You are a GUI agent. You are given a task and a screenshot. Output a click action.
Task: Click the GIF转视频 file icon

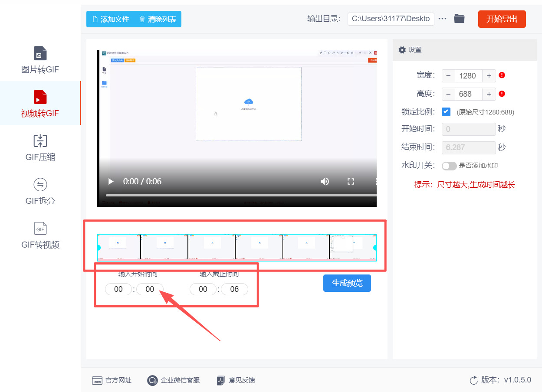pyautogui.click(x=40, y=229)
